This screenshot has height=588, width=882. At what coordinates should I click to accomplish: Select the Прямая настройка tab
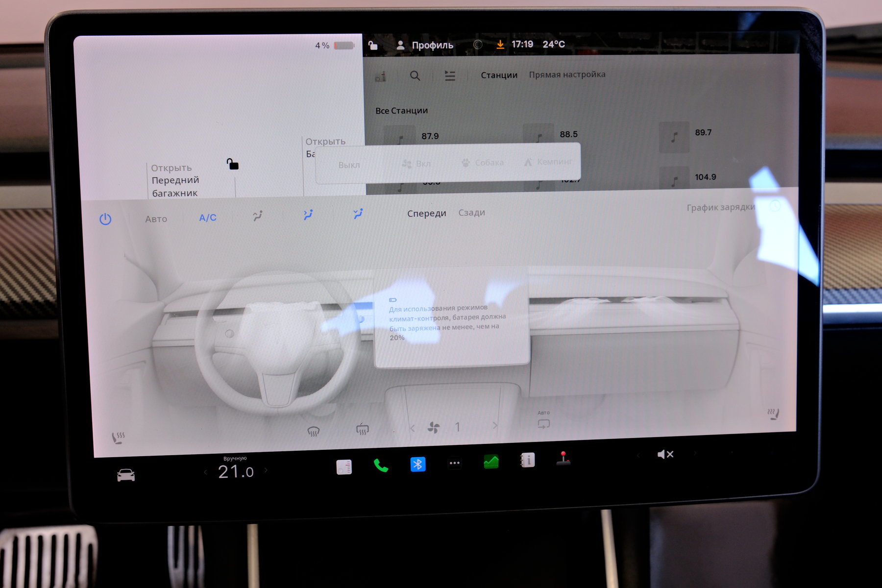[x=567, y=74]
